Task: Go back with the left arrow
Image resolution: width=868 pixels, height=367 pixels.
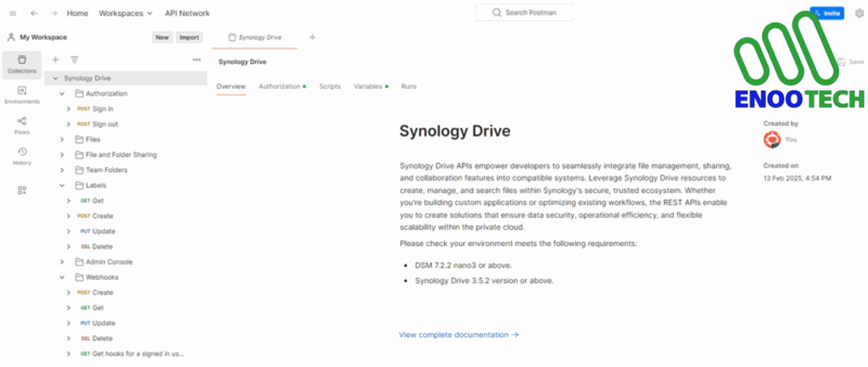Action: [x=34, y=14]
